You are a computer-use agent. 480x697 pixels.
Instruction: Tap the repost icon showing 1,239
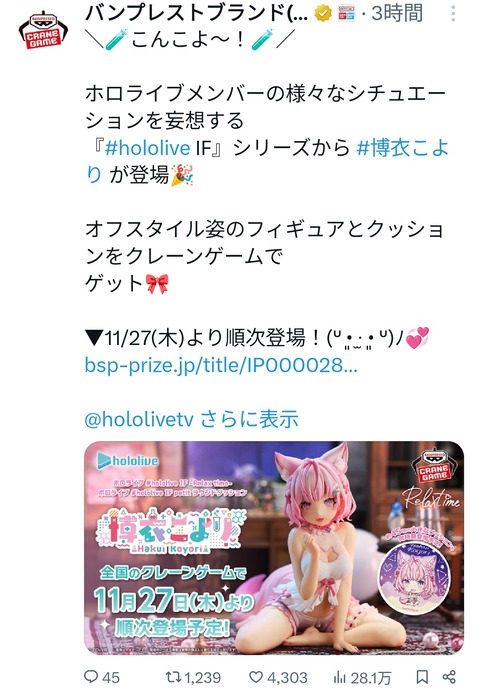click(172, 677)
